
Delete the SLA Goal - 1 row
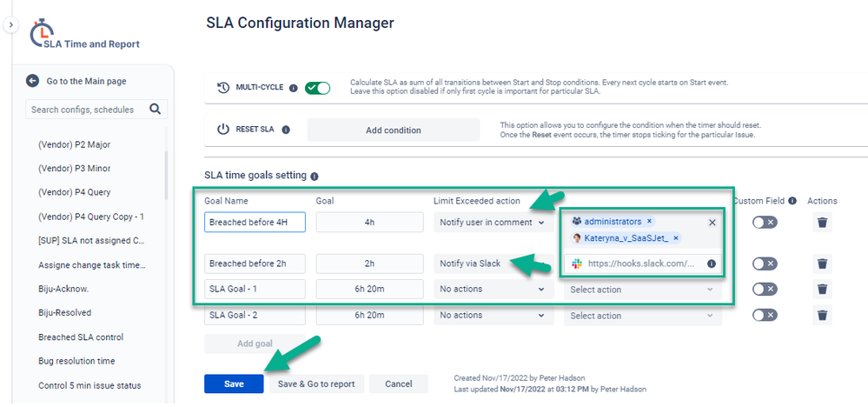pos(823,289)
